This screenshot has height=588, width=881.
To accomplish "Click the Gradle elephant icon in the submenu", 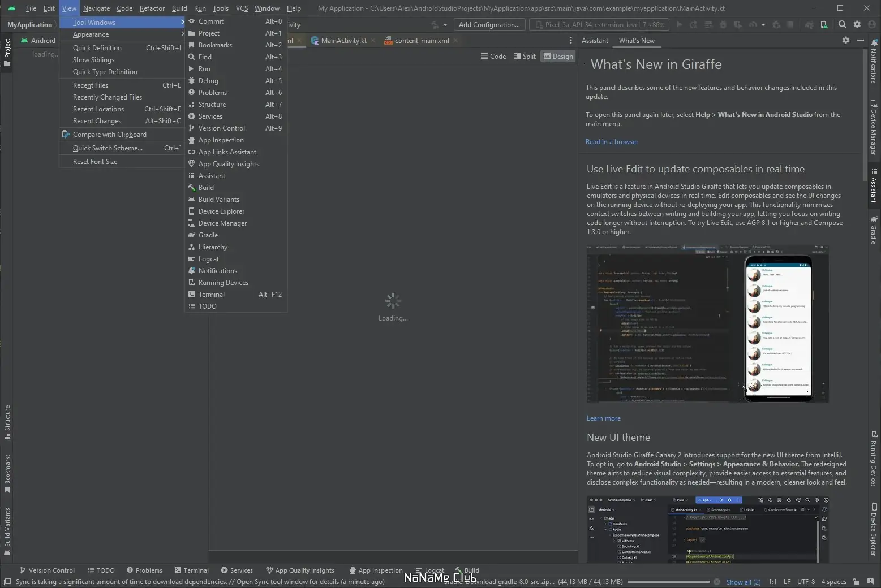I will (x=192, y=235).
